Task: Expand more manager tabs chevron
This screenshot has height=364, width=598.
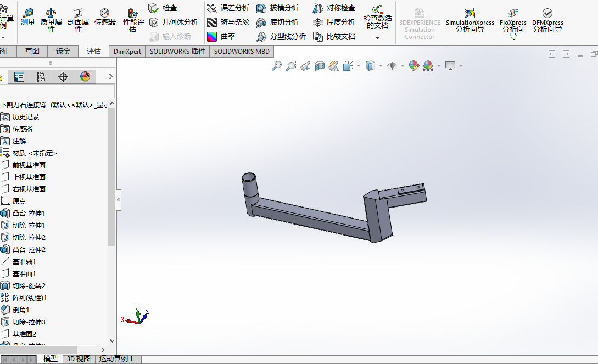Action: click(x=110, y=77)
